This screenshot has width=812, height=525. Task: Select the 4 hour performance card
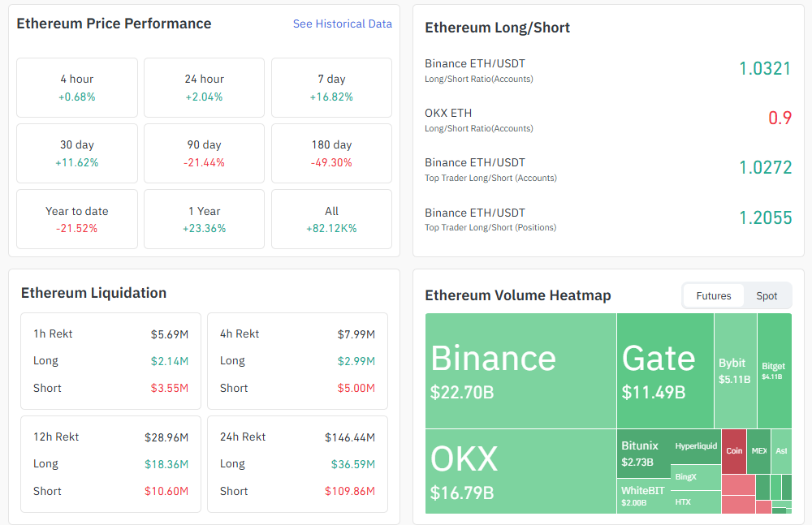(77, 88)
